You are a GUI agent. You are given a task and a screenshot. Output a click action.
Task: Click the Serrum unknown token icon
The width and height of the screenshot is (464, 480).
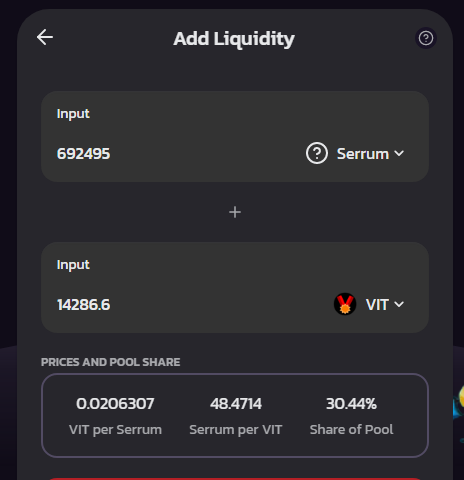point(317,153)
